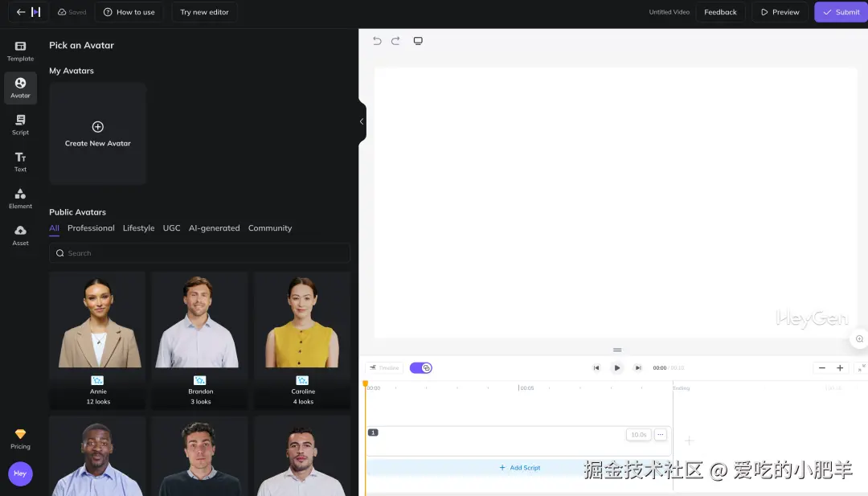Viewport: 868px width, 496px height.
Task: Toggle the purple switch beside the Timeline button
Action: pos(420,367)
